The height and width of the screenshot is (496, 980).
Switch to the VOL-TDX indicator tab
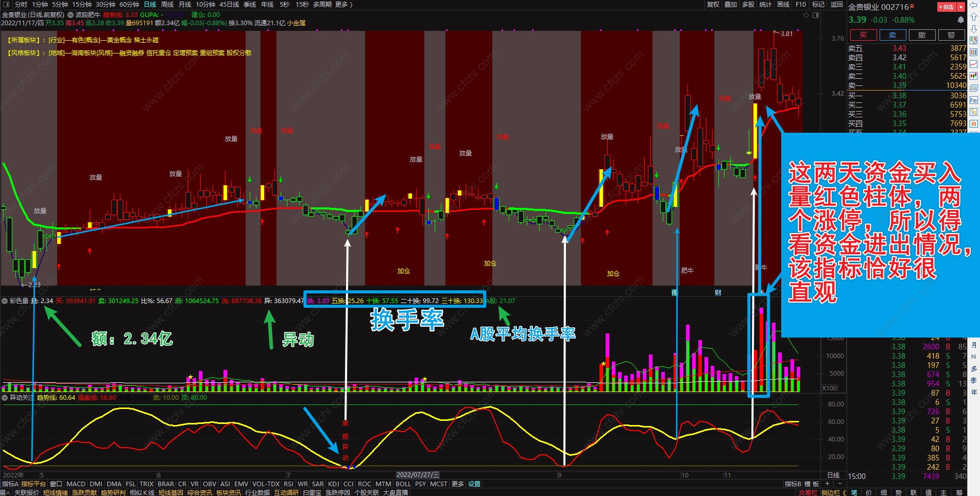pos(266,484)
